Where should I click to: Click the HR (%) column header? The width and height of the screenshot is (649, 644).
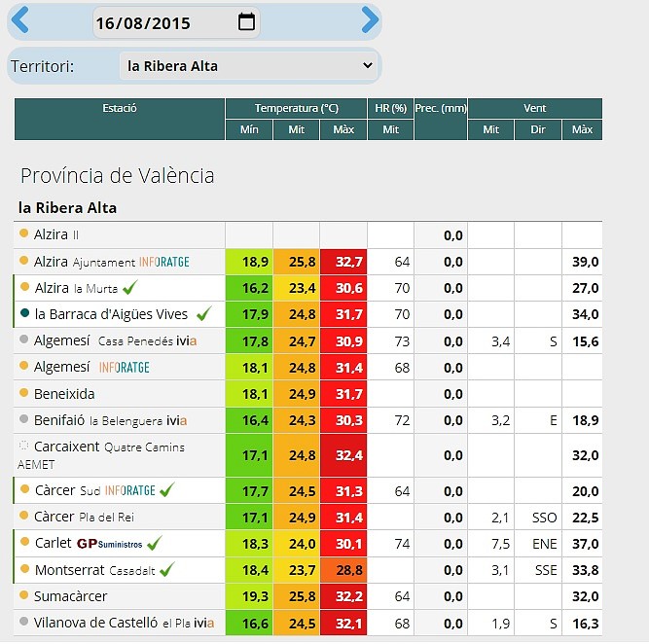pyautogui.click(x=391, y=108)
